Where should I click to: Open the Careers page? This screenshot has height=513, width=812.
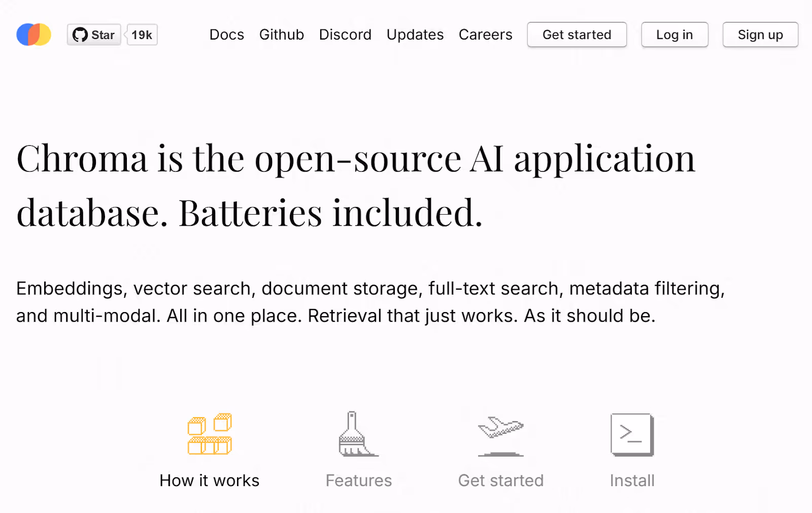pyautogui.click(x=486, y=35)
